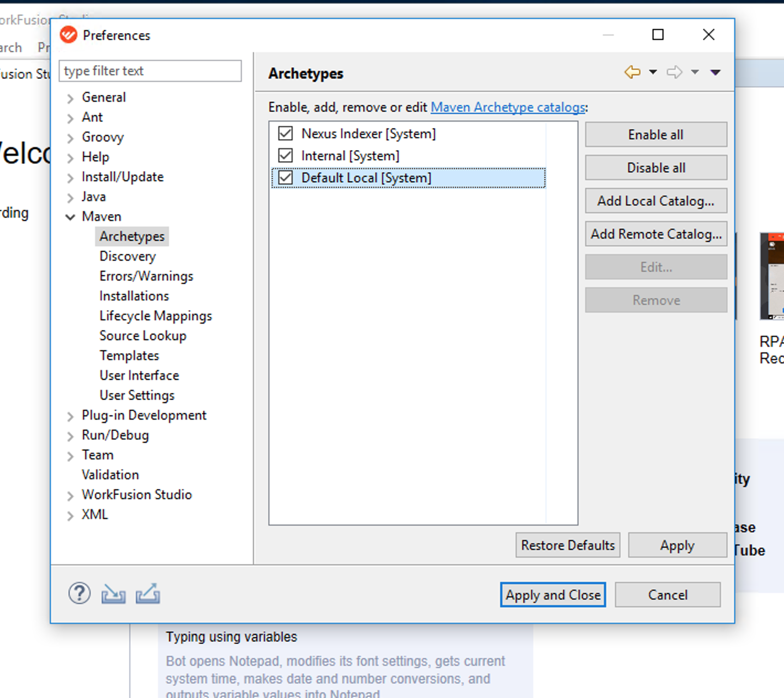Open the view menu dropdown triangle

tap(715, 72)
